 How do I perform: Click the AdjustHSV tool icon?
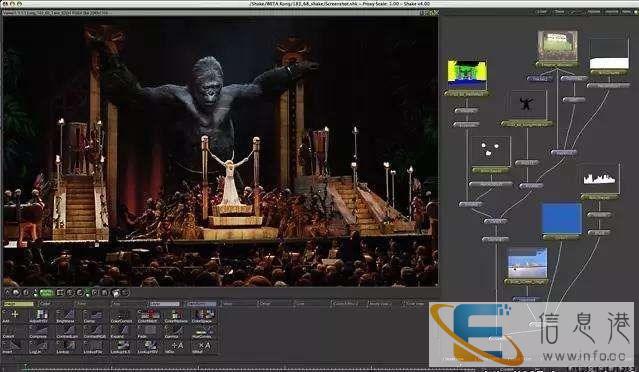[40, 315]
